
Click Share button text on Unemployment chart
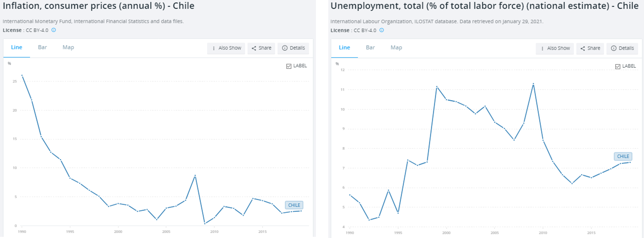593,48
